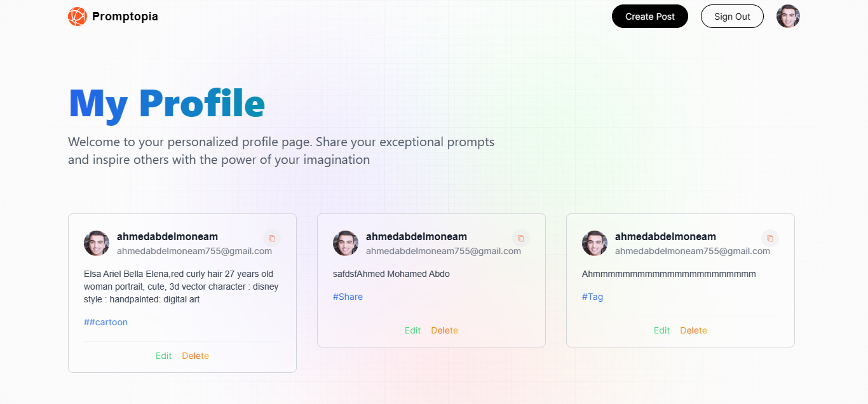868x404 pixels.
Task: Click the username on the first card
Action: 167,236
